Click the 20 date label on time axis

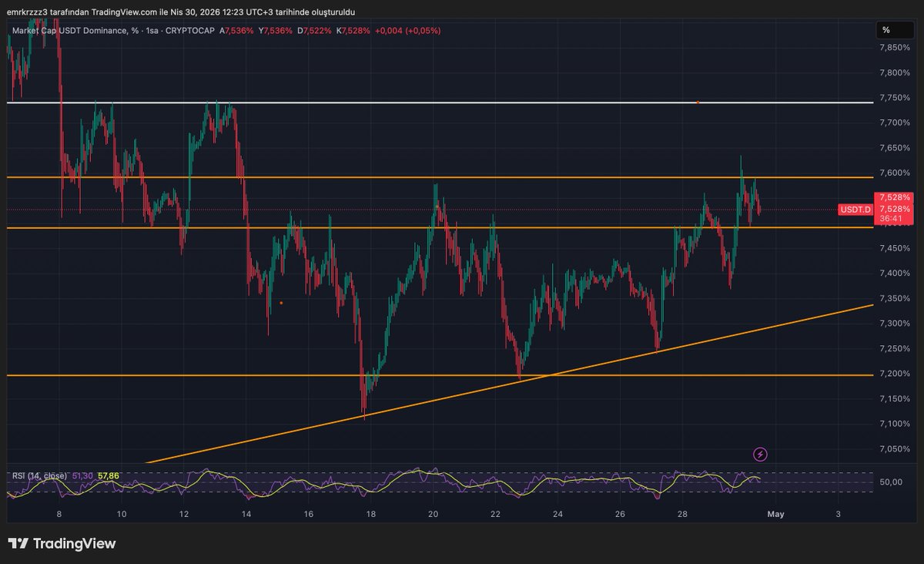[433, 514]
